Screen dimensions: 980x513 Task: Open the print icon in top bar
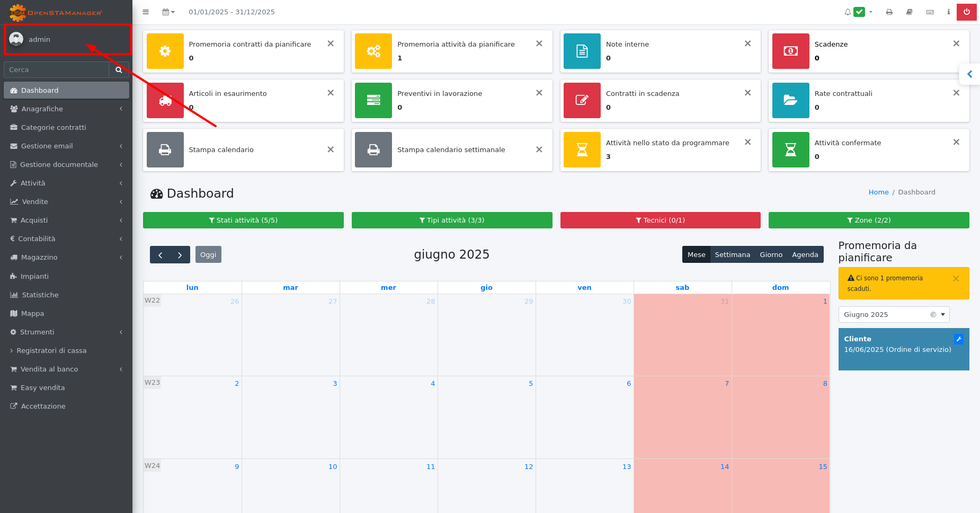coord(889,12)
